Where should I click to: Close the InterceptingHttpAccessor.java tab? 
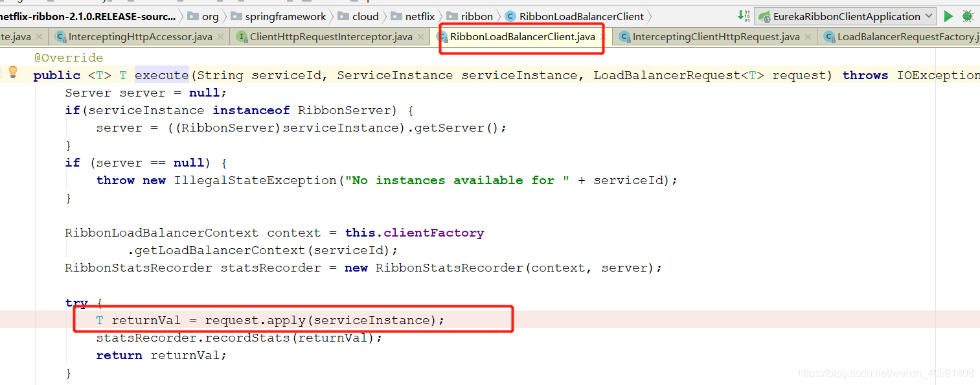[x=221, y=37]
